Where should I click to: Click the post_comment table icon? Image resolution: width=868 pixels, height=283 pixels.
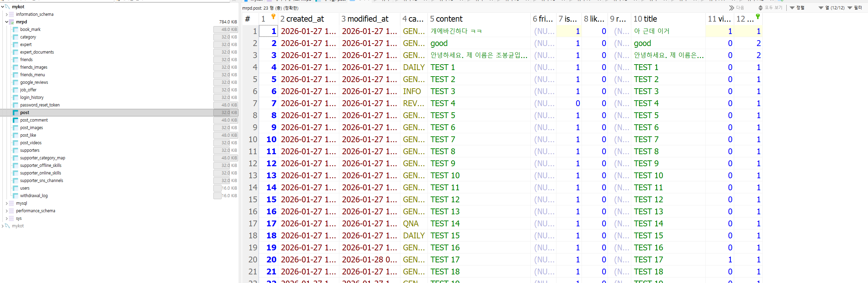[x=15, y=120]
